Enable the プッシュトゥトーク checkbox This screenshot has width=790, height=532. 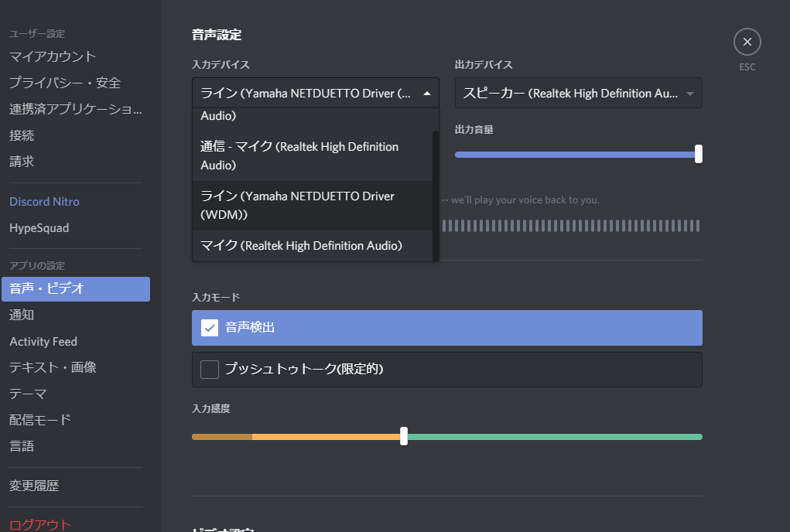coord(210,370)
